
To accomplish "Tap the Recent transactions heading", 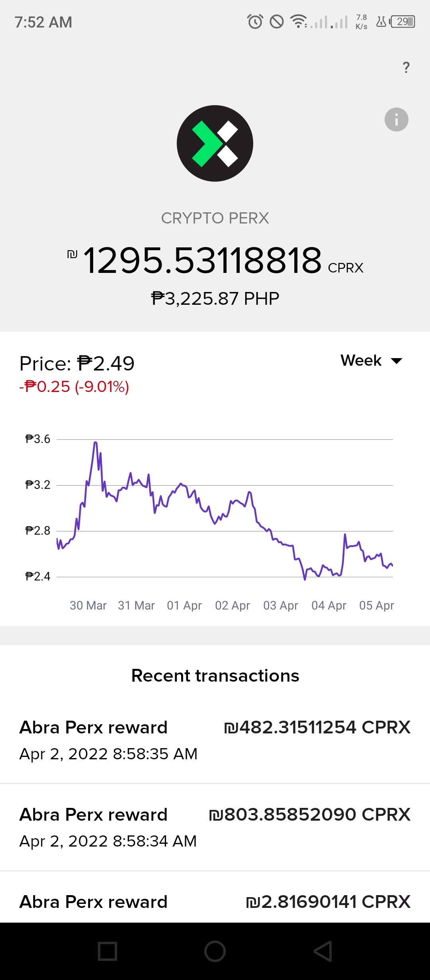I will pos(215,676).
